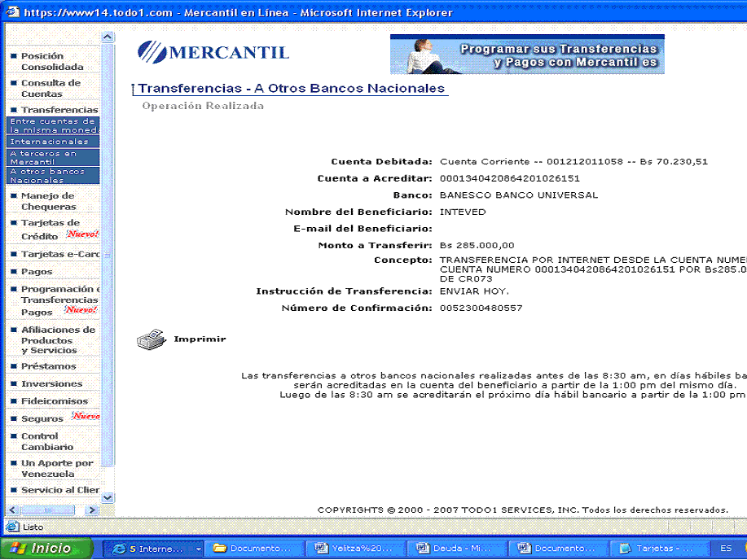Open the Pagos menu item
Screen dimensions: 747x560
(37, 271)
